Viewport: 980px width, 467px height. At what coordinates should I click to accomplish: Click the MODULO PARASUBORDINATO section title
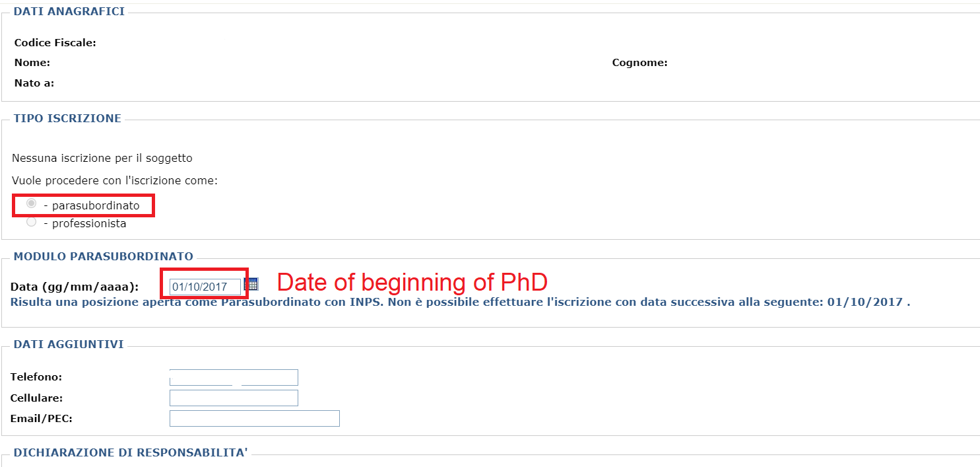pyautogui.click(x=103, y=256)
